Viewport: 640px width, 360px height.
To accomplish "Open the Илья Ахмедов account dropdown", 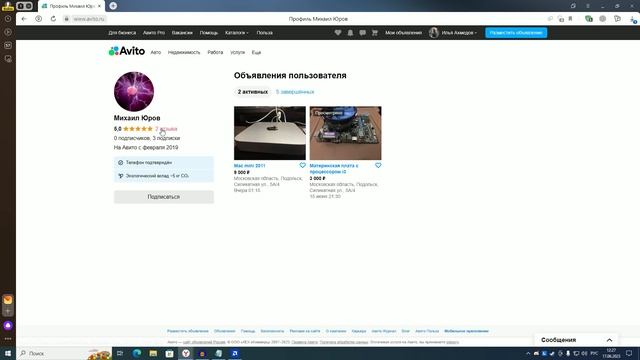I will click(453, 33).
